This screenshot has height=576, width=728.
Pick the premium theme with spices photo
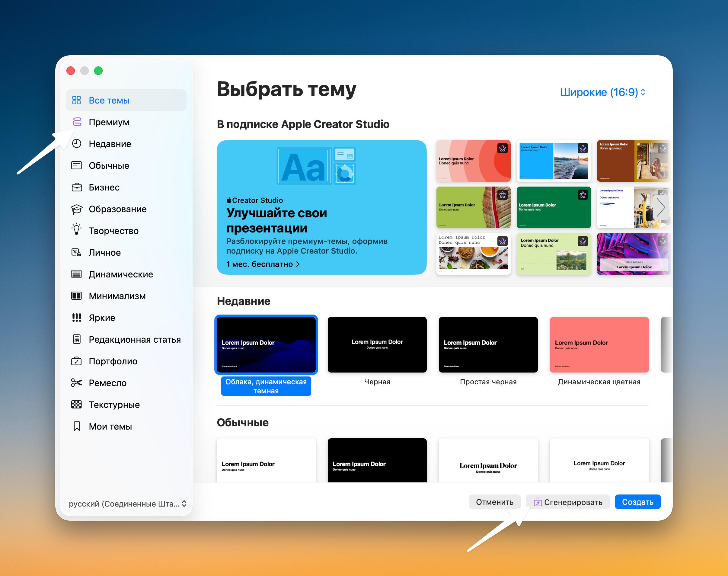474,254
